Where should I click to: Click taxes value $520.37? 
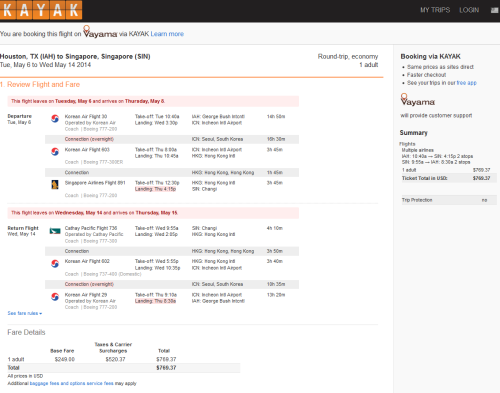click(115, 359)
